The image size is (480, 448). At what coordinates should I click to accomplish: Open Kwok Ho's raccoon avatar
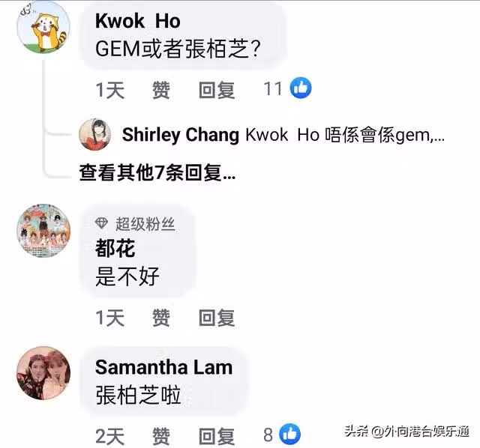43,27
